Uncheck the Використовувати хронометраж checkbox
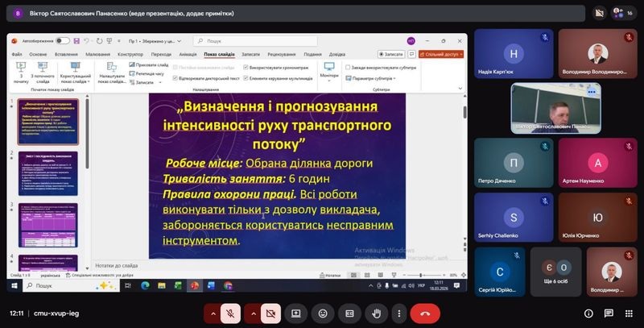644x328 pixels. 245,68
